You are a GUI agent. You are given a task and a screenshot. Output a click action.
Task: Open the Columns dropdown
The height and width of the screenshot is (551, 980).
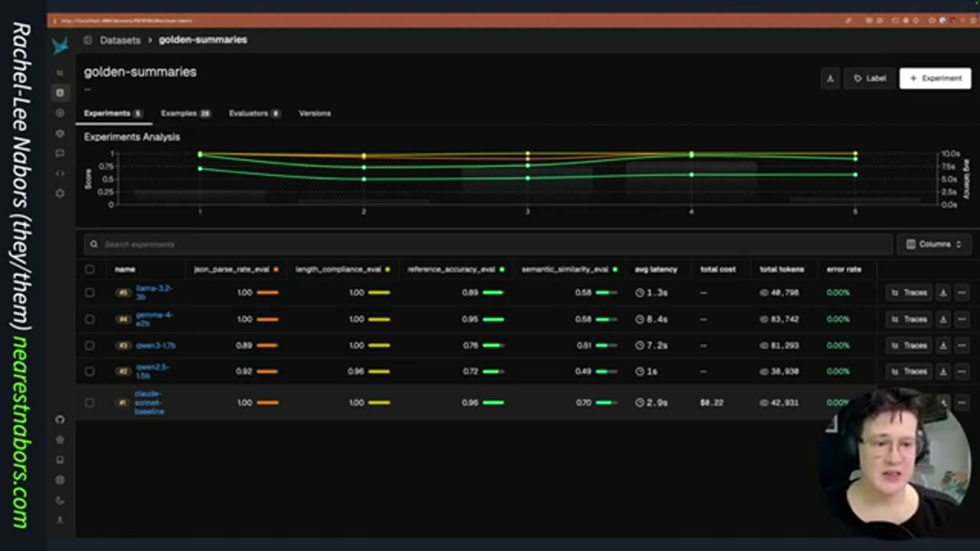click(933, 244)
